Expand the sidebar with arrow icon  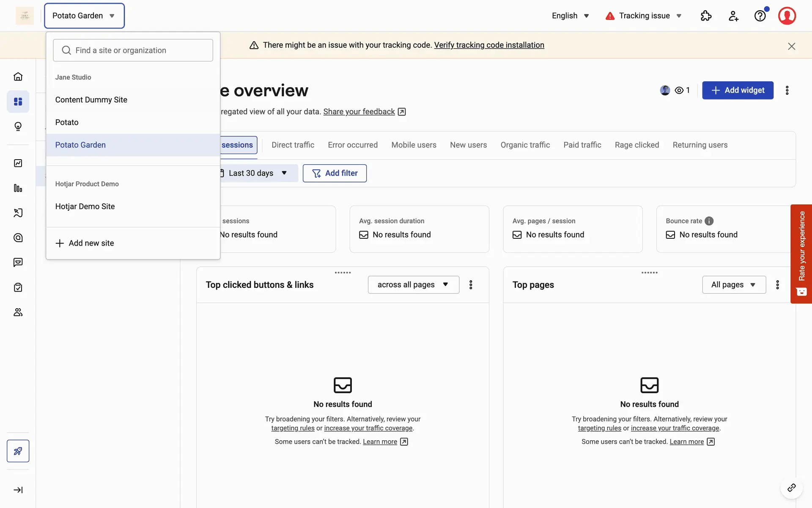point(18,490)
